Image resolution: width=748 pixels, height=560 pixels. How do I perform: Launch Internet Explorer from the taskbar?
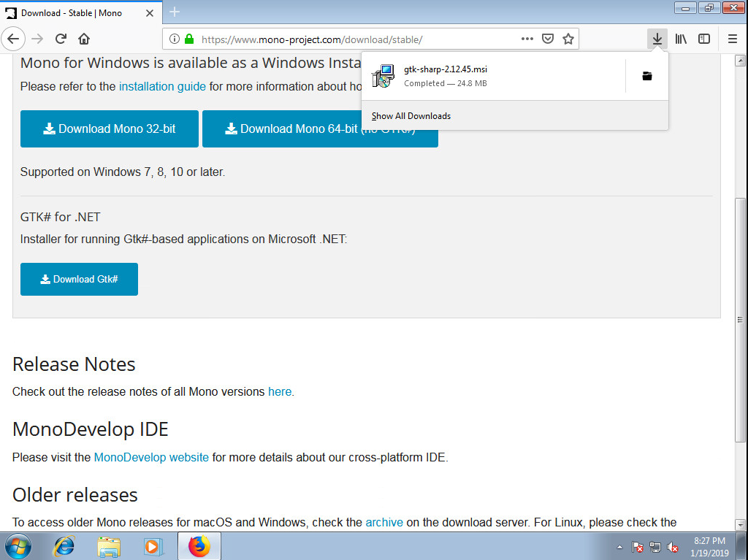[64, 546]
